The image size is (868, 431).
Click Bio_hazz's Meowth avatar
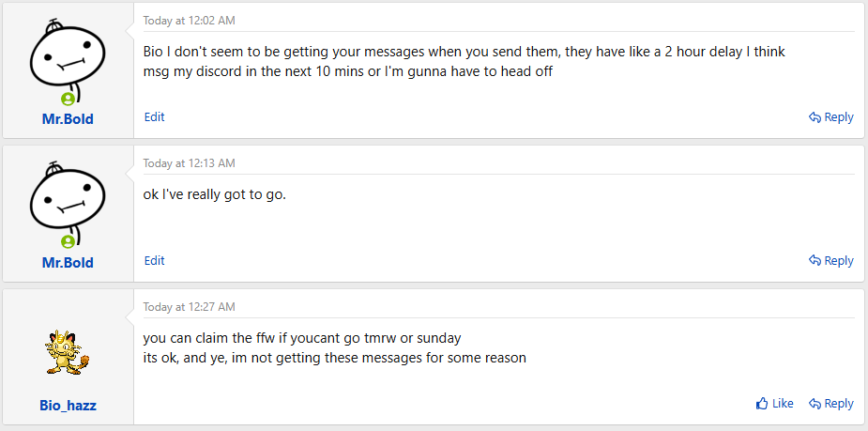(68, 349)
